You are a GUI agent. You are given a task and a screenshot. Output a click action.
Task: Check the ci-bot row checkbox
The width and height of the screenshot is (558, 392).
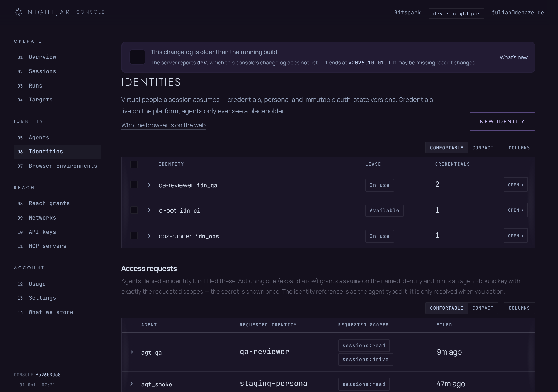pos(134,210)
